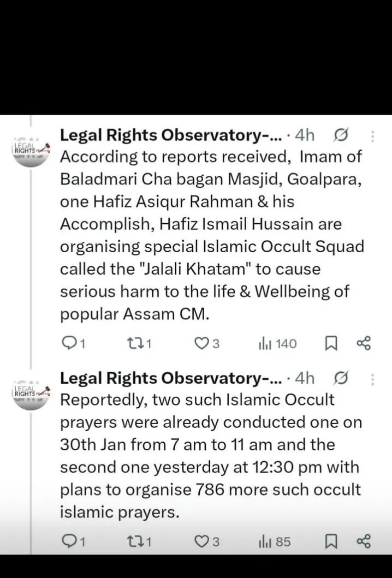Viewport: 392px width, 578px height.
Task: Click the slashed-circle icon on the second tweet
Action: click(x=341, y=378)
